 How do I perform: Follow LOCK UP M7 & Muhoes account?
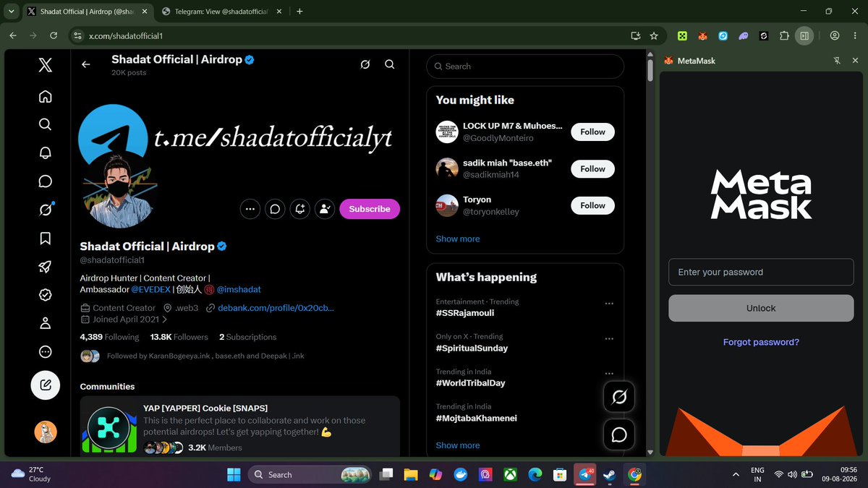pyautogui.click(x=592, y=132)
